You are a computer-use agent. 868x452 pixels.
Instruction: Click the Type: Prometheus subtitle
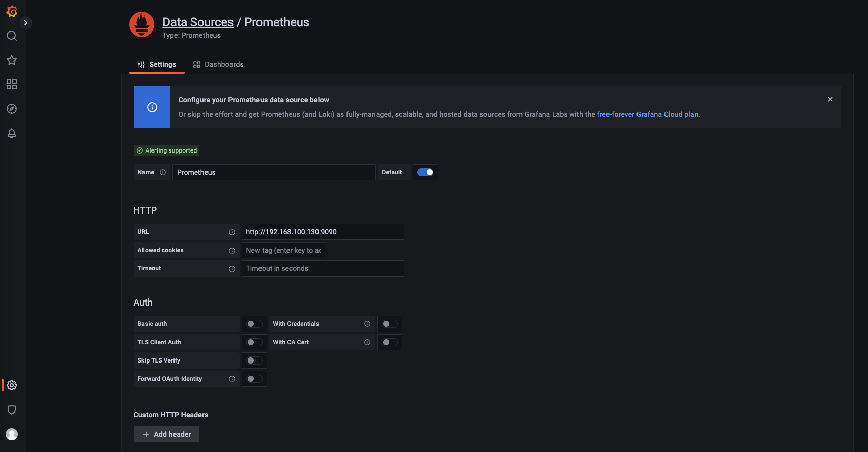191,35
